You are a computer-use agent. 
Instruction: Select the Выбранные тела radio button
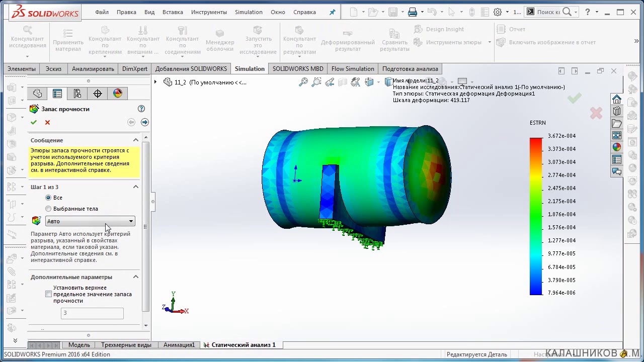tap(48, 209)
